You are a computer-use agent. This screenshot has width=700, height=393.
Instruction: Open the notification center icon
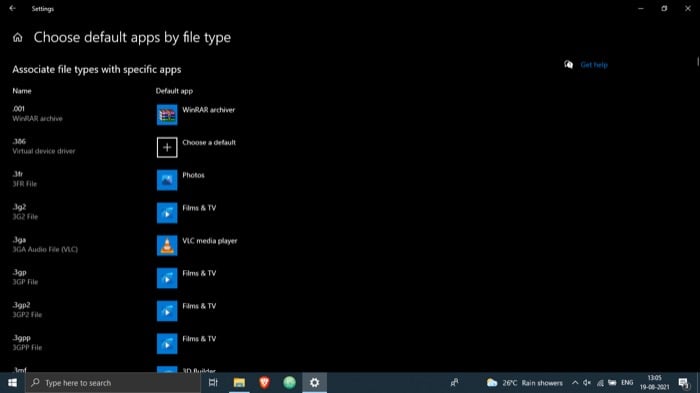click(x=683, y=383)
